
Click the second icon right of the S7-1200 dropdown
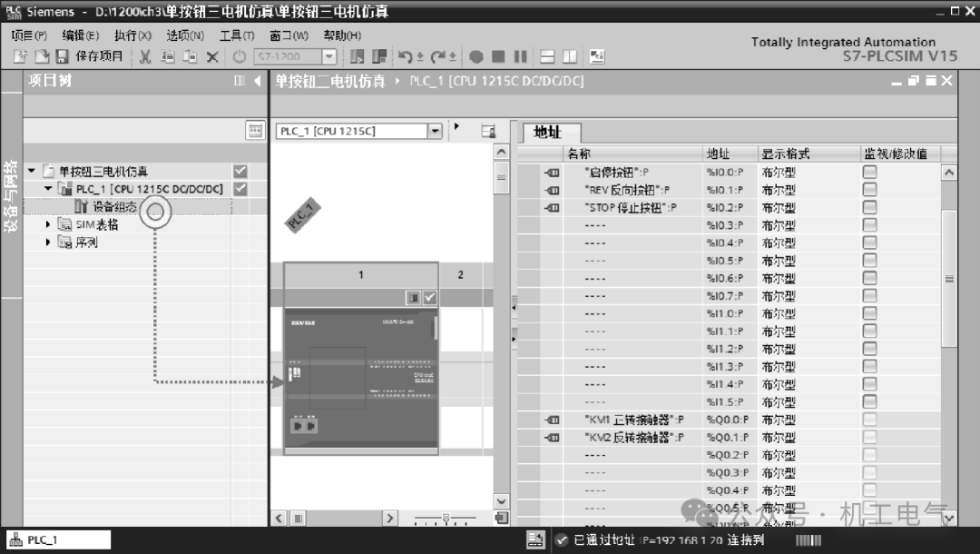coord(378,57)
